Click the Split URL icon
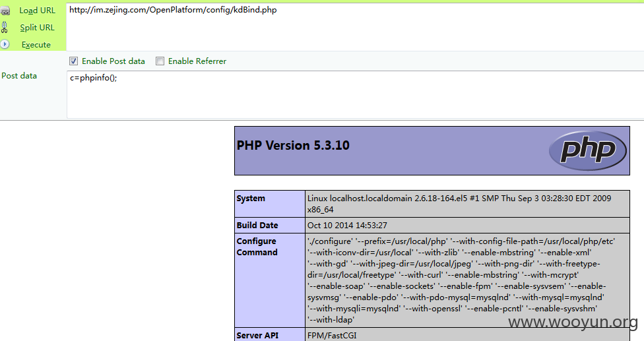 click(5, 28)
